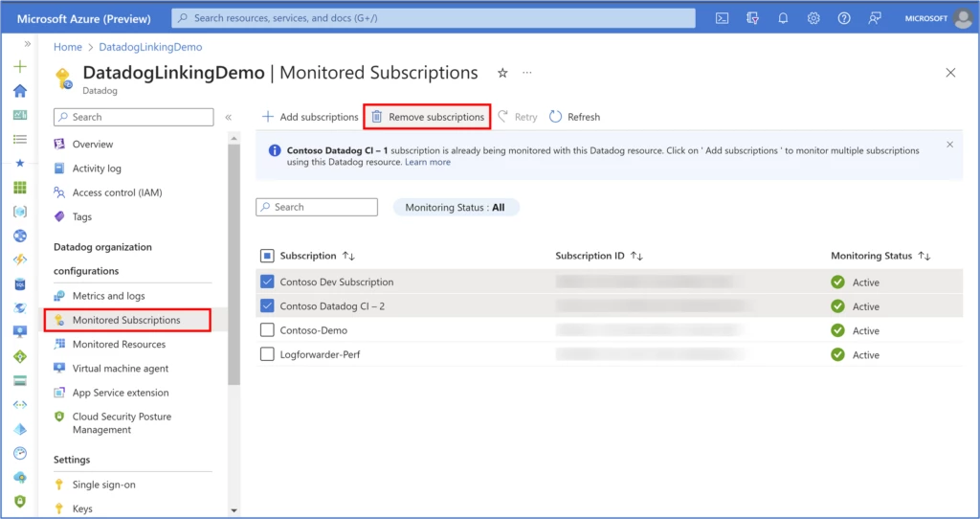This screenshot has height=519, width=980.
Task: Expand the left sidebar chevrons
Action: click(x=28, y=44)
